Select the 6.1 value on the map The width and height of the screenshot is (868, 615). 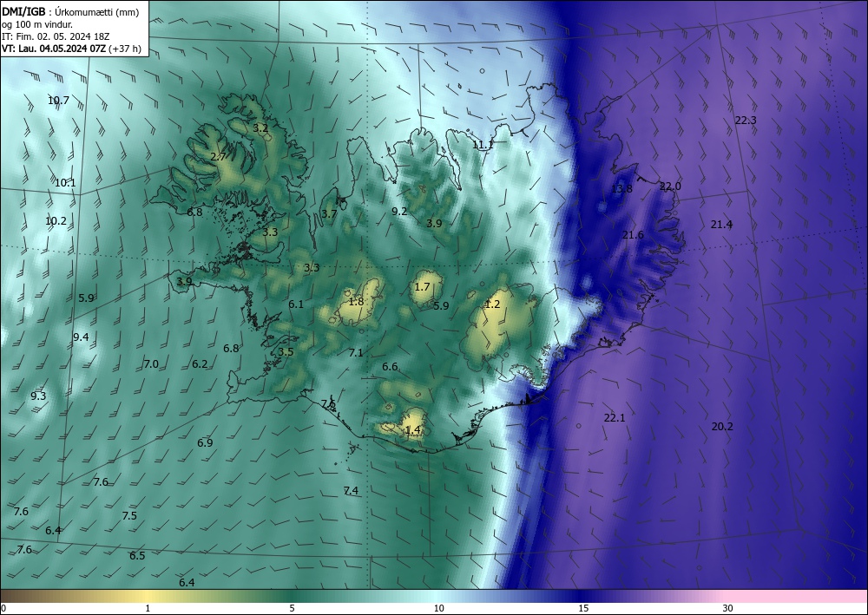[x=296, y=304]
